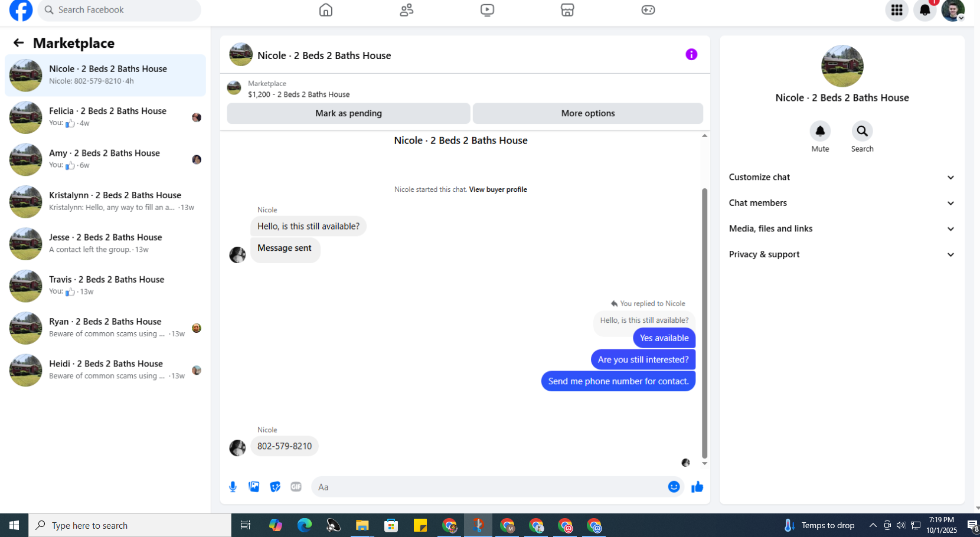980x537 pixels.
Task: Open the volume speaker tray icon
Action: click(900, 525)
